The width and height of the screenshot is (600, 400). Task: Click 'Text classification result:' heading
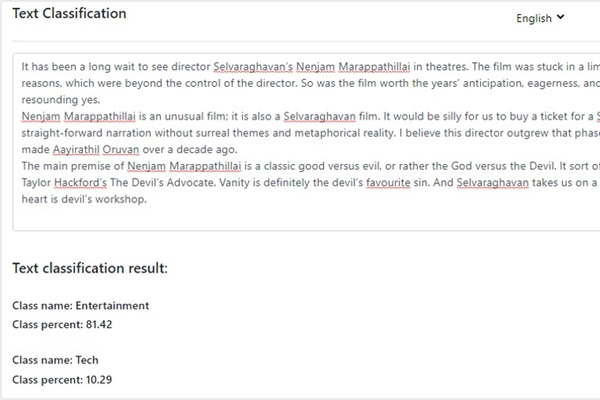(90, 268)
